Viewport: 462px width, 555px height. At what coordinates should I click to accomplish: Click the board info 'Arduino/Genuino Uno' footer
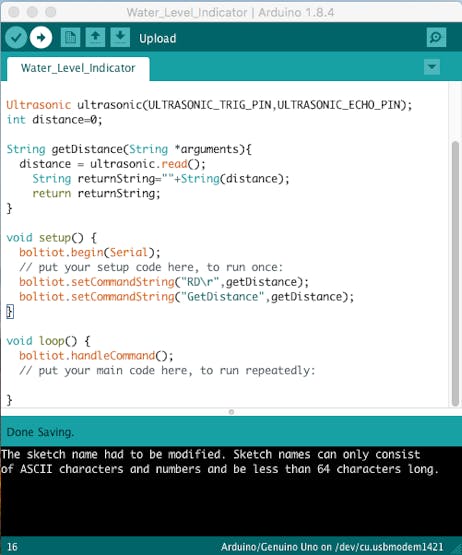(332, 547)
